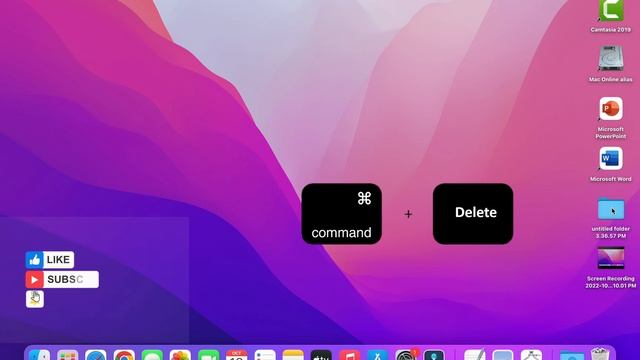
Task: Select the Camtasia 2019 desktop icon
Action: pyautogui.click(x=611, y=10)
